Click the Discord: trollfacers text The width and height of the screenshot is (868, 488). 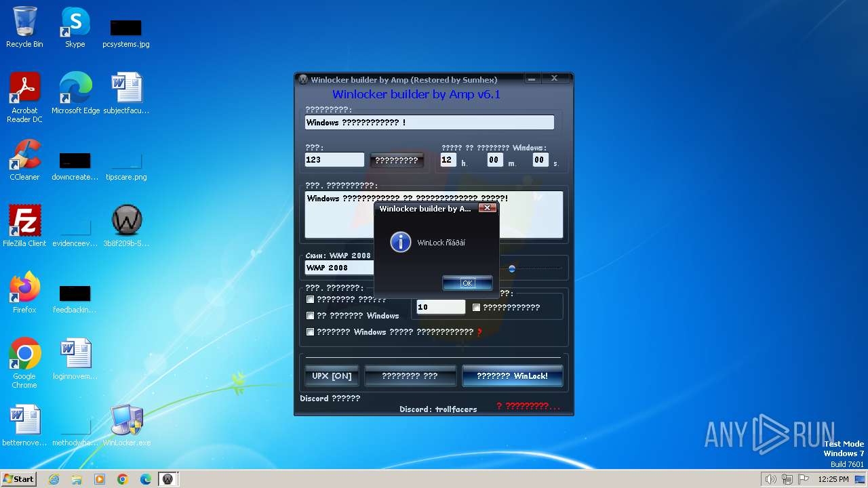(438, 409)
